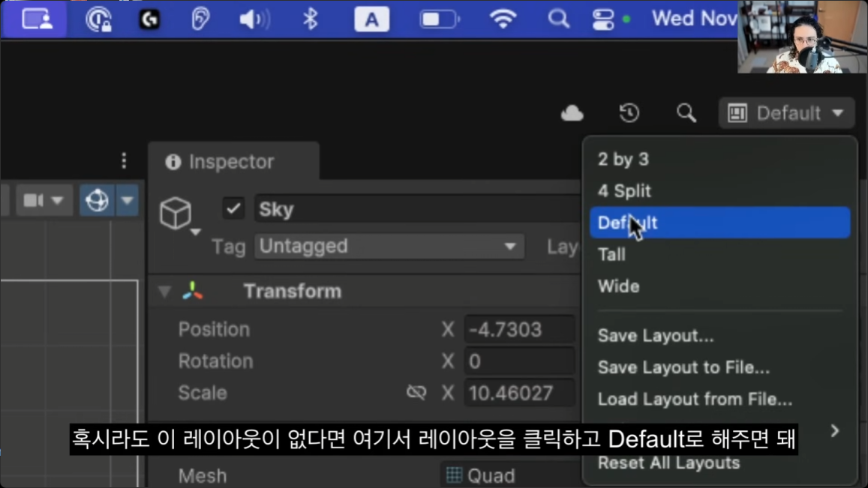Select the Tall layout
Image resolution: width=868 pixels, height=488 pixels.
pos(719,255)
